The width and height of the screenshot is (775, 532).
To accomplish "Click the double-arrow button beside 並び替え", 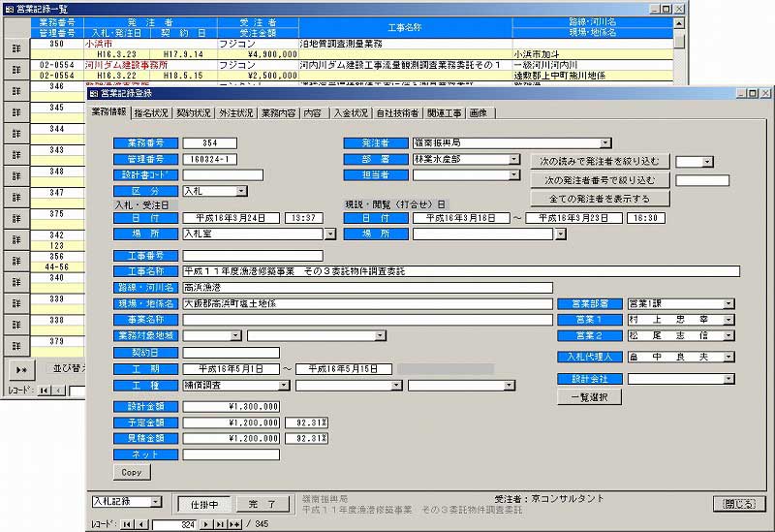I will [x=19, y=369].
